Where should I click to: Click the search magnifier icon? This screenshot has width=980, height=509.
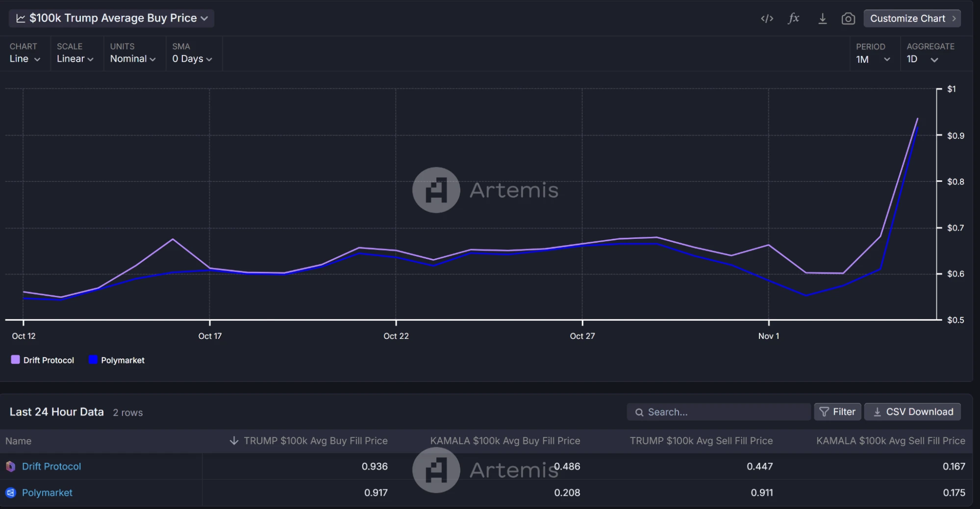(639, 412)
